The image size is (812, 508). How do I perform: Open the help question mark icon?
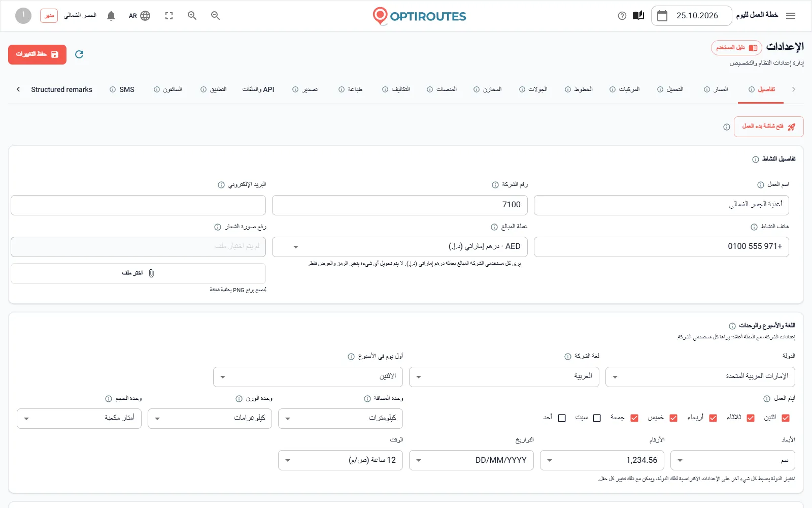click(622, 16)
